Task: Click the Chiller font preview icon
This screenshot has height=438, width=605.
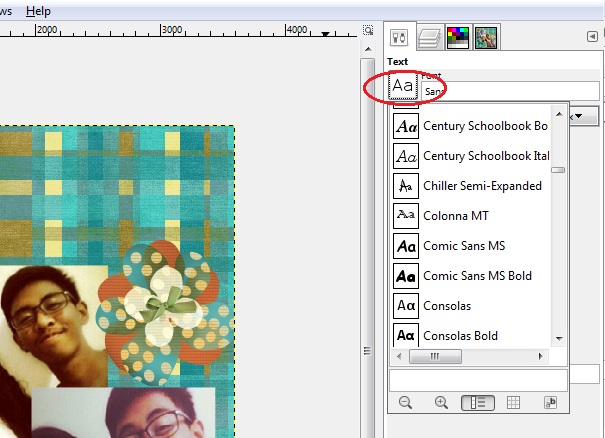Action: 406,186
